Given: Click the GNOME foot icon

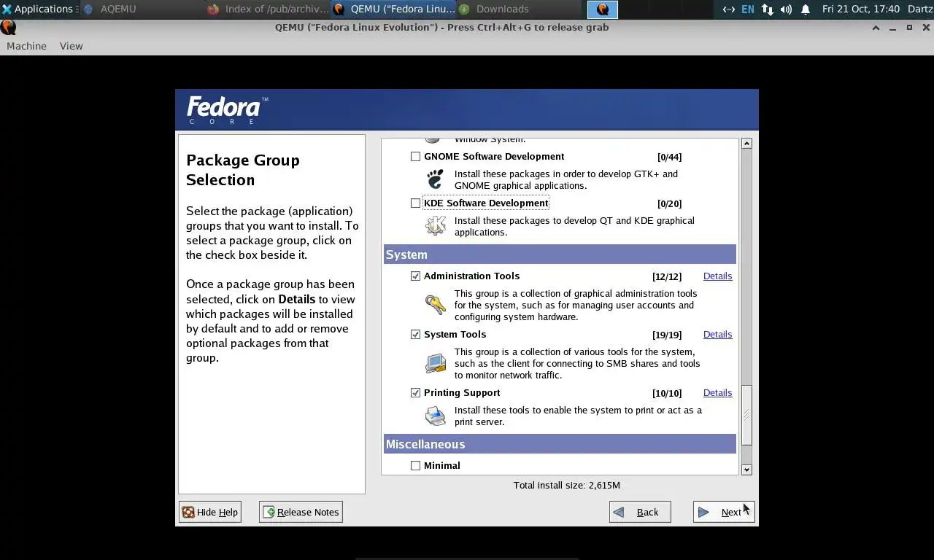Looking at the screenshot, I should [x=435, y=179].
